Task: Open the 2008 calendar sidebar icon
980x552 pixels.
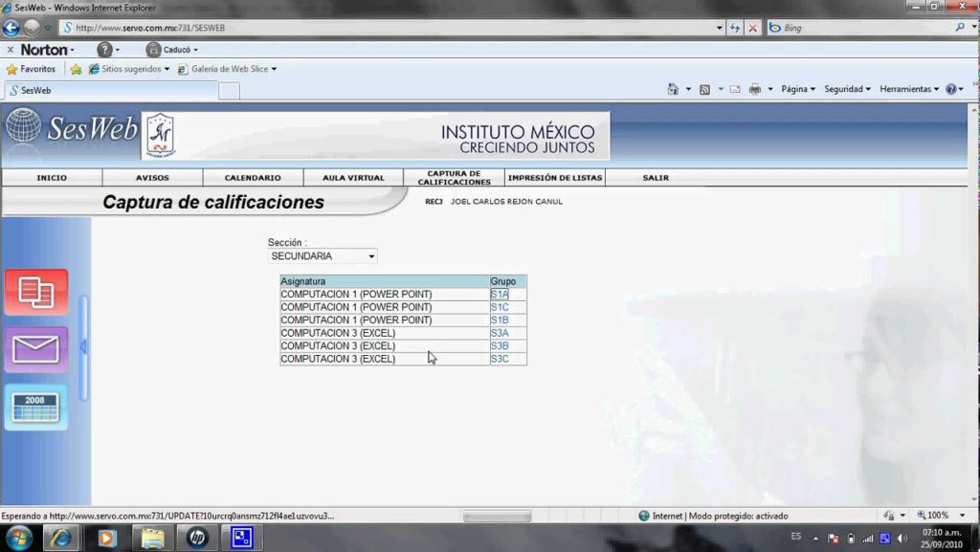Action: (x=36, y=407)
